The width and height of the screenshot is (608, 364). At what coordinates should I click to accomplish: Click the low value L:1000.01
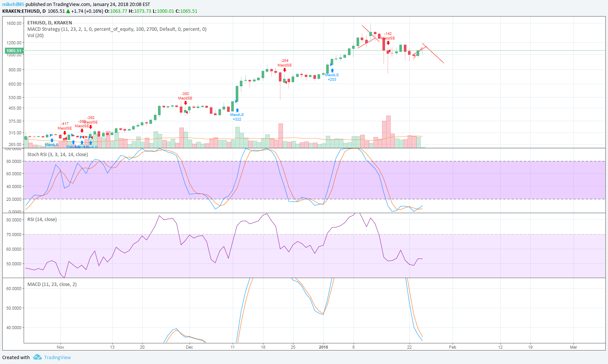click(164, 11)
